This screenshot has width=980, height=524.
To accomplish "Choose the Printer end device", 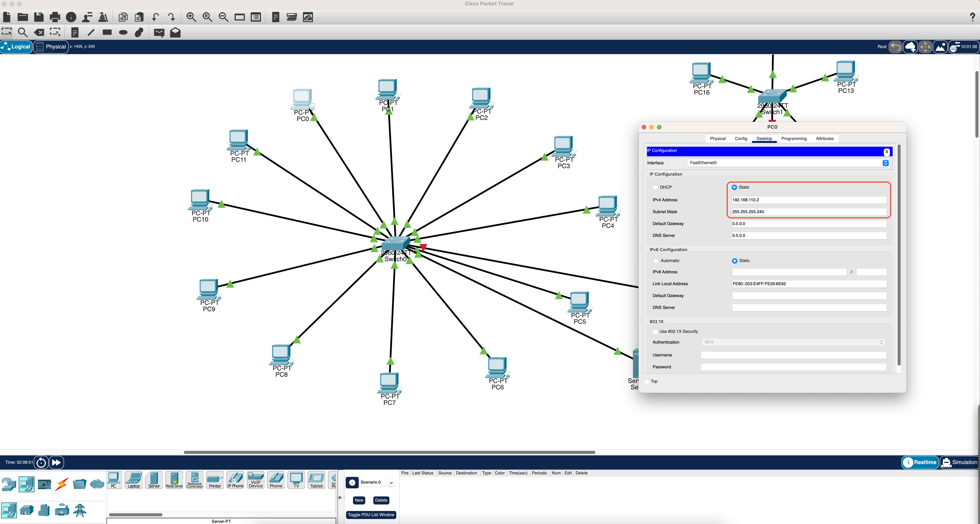I will [215, 480].
